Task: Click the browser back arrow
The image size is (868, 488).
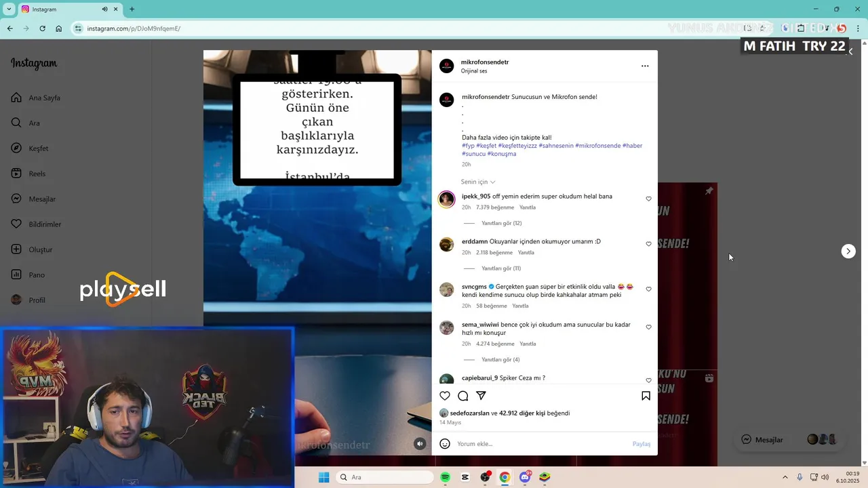Action: (9, 28)
